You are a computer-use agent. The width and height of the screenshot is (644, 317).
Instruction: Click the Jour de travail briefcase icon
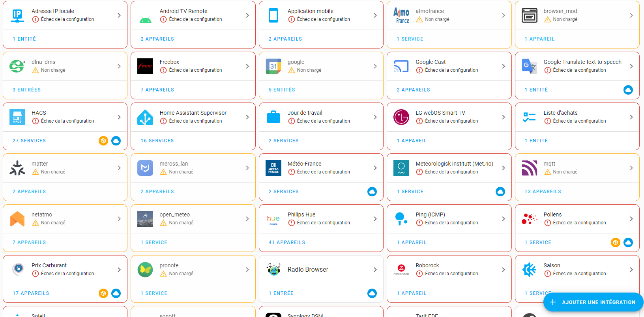click(x=273, y=117)
